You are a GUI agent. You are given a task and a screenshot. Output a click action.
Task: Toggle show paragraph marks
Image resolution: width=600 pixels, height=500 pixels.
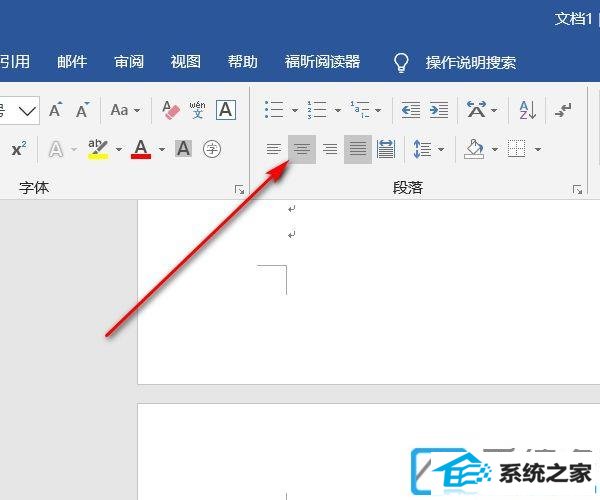[x=563, y=110]
